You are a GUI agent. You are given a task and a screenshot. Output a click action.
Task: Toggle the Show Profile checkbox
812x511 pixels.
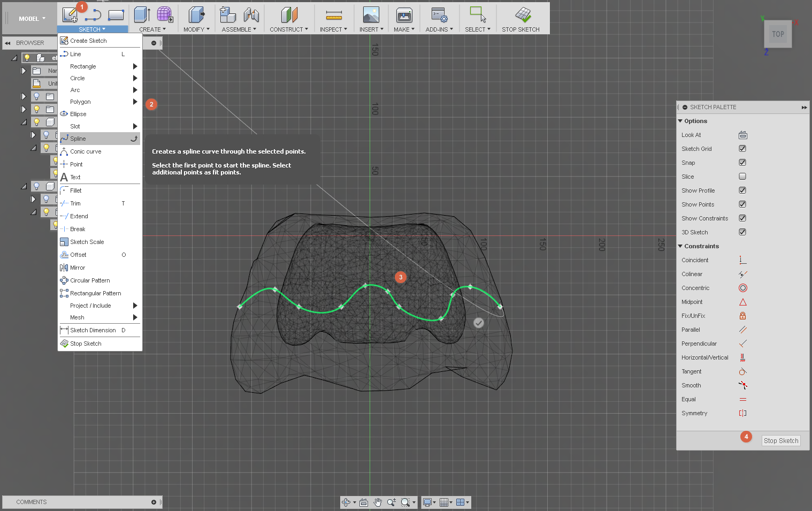click(x=742, y=190)
